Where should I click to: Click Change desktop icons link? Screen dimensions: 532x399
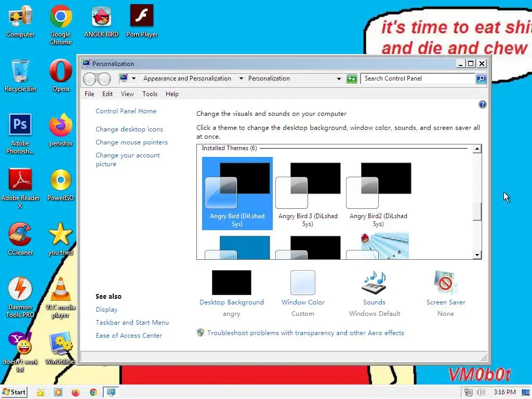click(129, 129)
